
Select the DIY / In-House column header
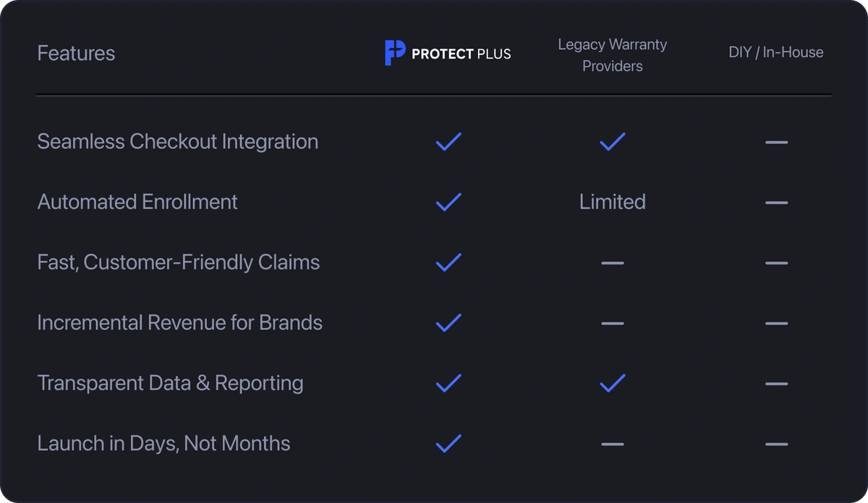click(775, 53)
